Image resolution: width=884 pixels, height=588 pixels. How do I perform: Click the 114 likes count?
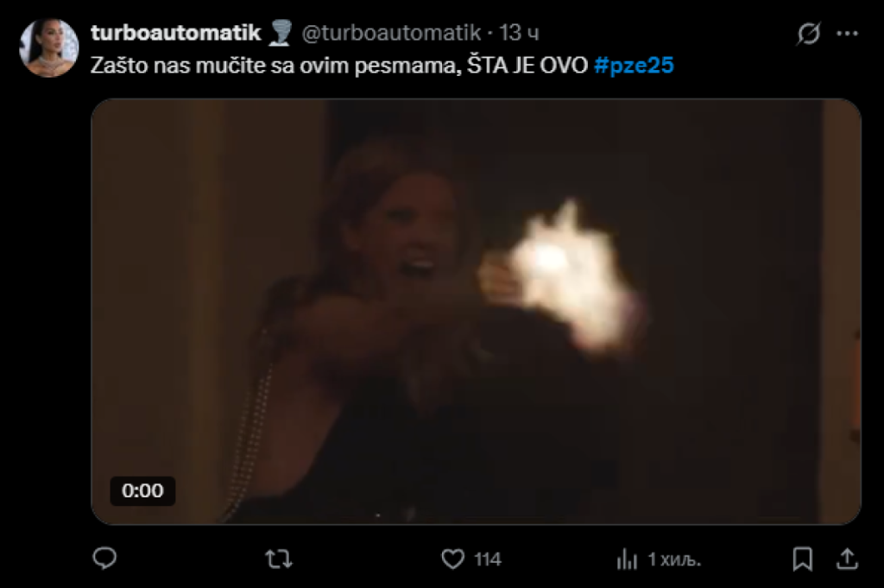point(488,560)
